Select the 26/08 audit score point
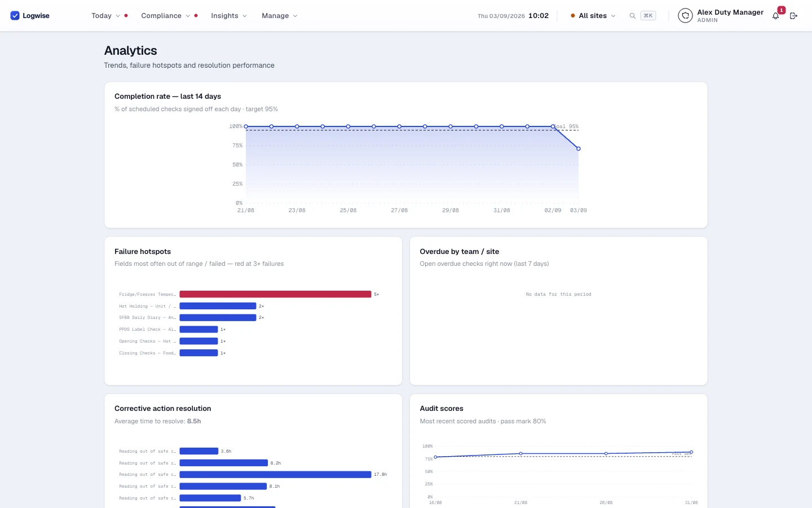Image resolution: width=812 pixels, height=508 pixels. pos(606,454)
